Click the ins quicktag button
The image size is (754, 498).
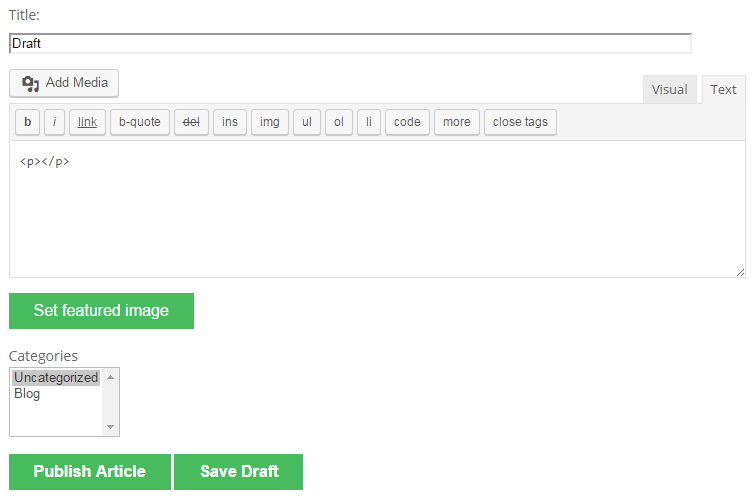230,122
